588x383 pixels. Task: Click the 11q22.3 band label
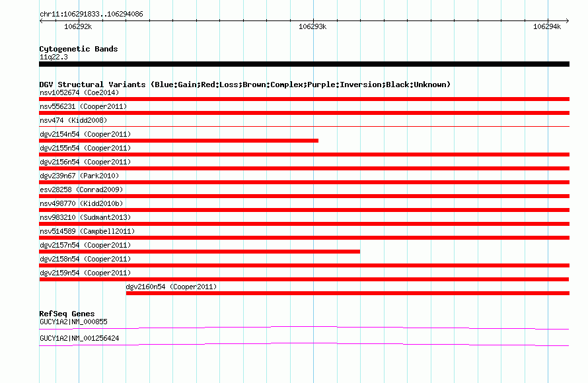54,57
